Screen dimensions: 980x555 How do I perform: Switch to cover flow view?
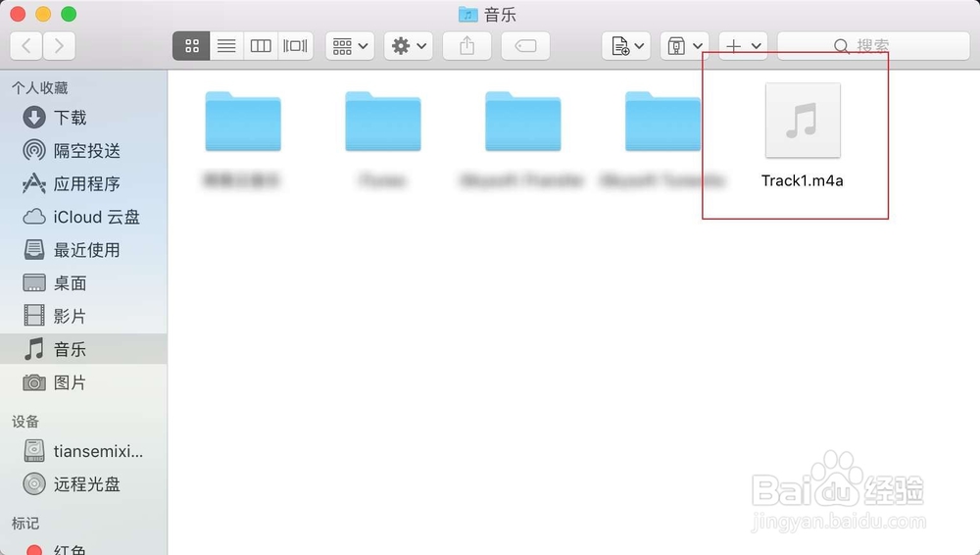click(295, 46)
